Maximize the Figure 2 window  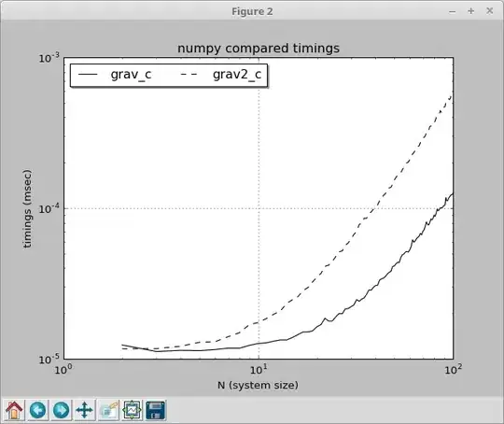(471, 11)
